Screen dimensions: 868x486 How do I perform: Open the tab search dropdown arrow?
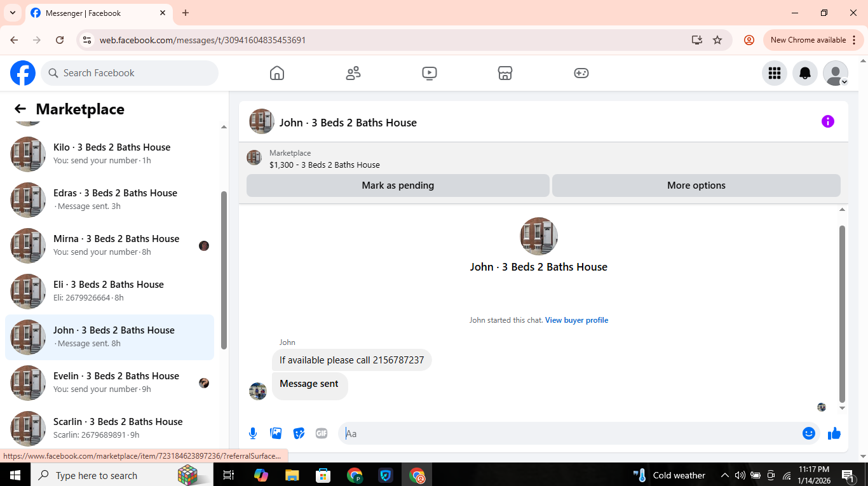(12, 13)
